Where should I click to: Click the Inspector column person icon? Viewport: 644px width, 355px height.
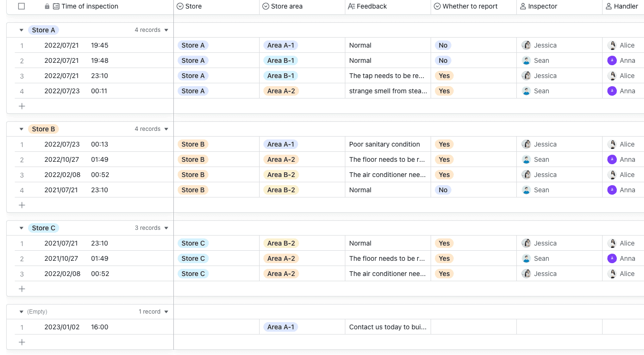click(523, 7)
